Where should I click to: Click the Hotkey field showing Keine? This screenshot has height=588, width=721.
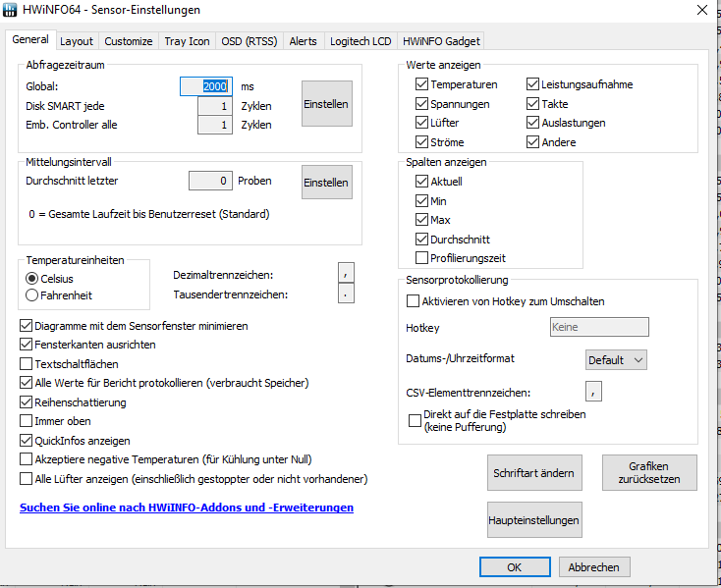click(599, 327)
